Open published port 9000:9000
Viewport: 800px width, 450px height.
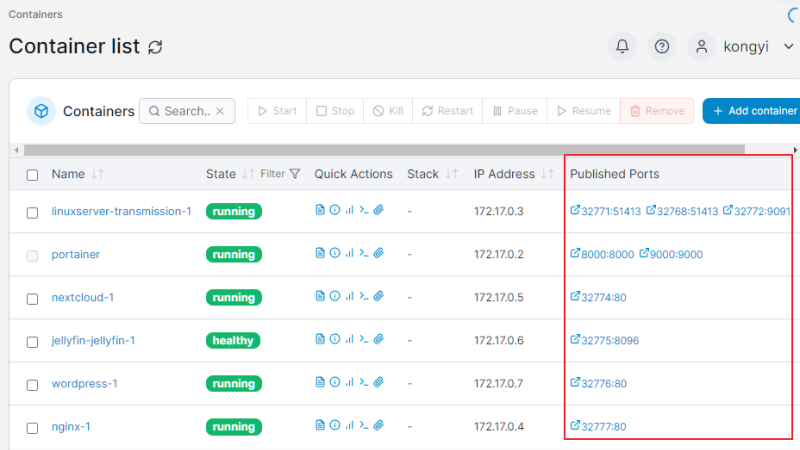tap(671, 254)
